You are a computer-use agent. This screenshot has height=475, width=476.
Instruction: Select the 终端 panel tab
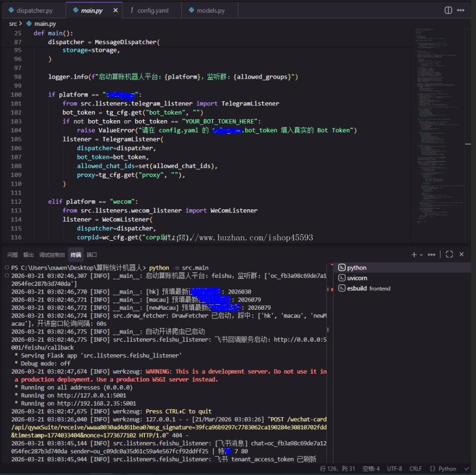pyautogui.click(x=76, y=255)
